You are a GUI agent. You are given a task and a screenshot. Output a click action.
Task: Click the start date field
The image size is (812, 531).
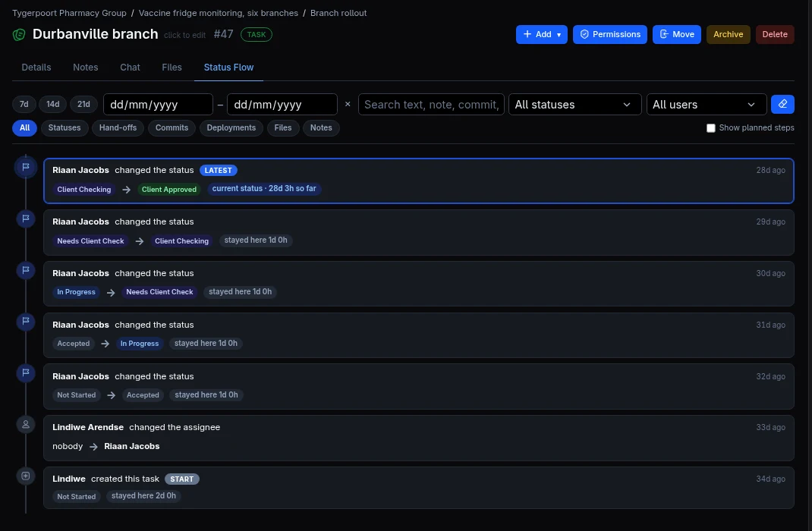(158, 104)
